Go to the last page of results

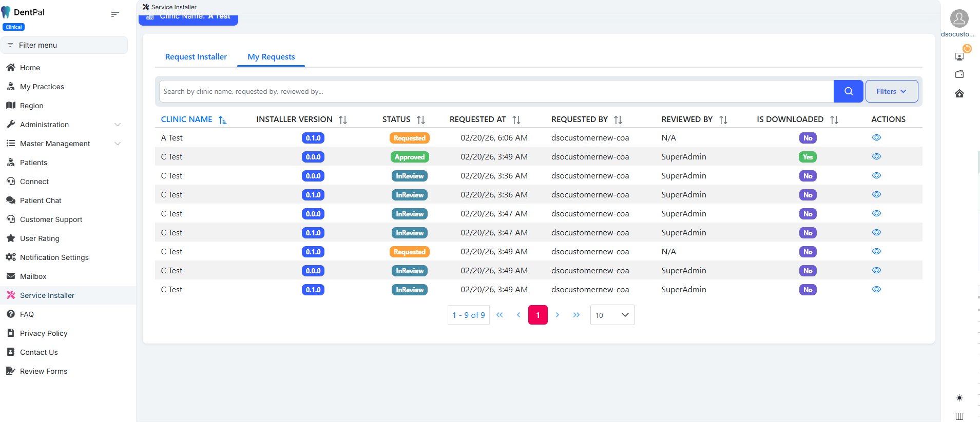tap(576, 315)
